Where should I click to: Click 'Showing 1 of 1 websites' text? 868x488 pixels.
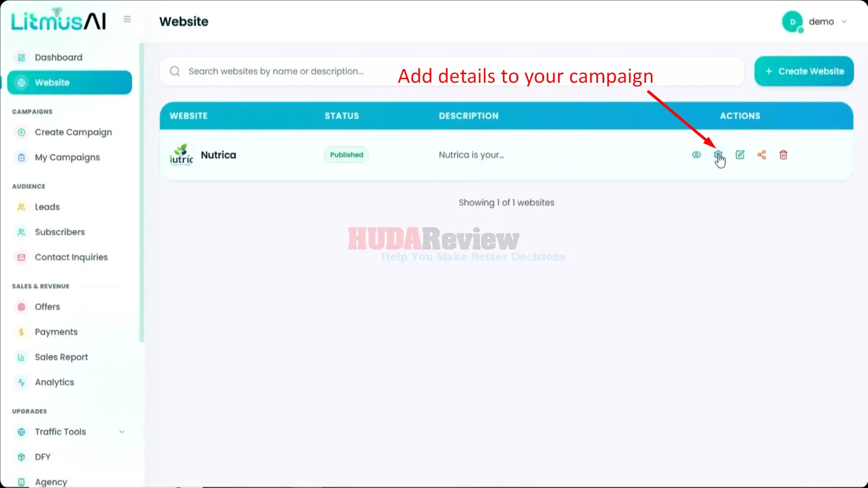[506, 203]
